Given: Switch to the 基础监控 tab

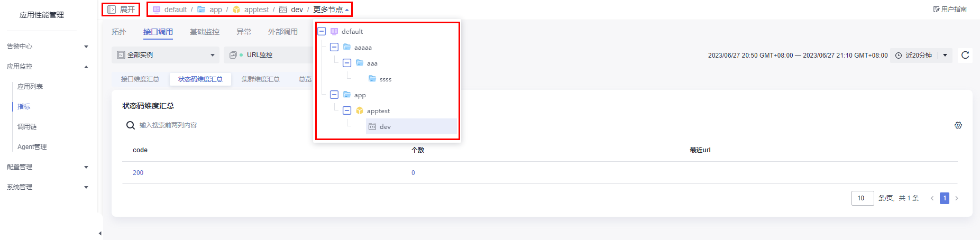Looking at the screenshot, I should [205, 32].
